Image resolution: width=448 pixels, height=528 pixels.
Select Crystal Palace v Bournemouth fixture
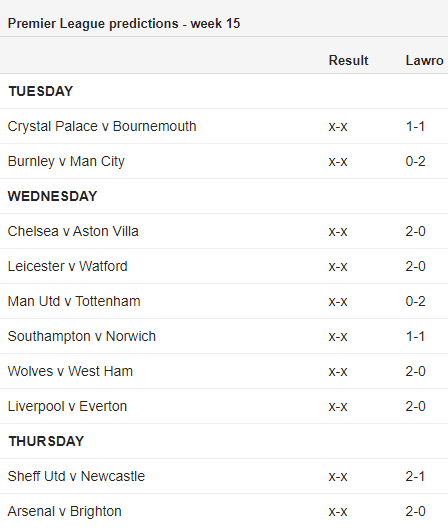[102, 127]
